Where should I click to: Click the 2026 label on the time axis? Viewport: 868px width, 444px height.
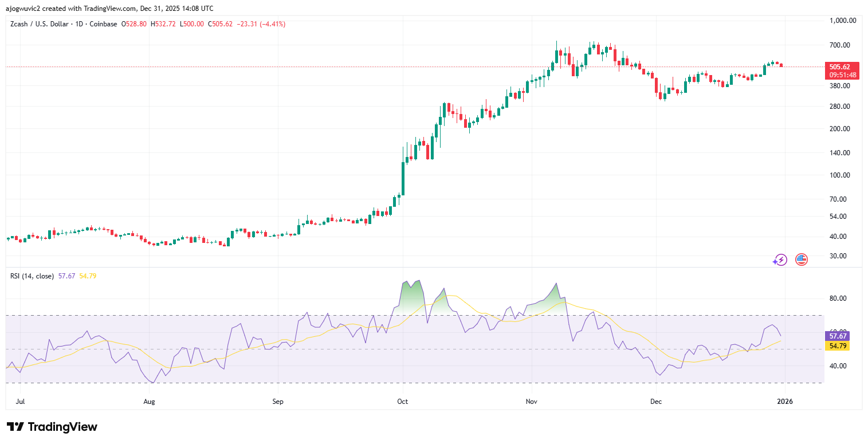[x=785, y=402]
